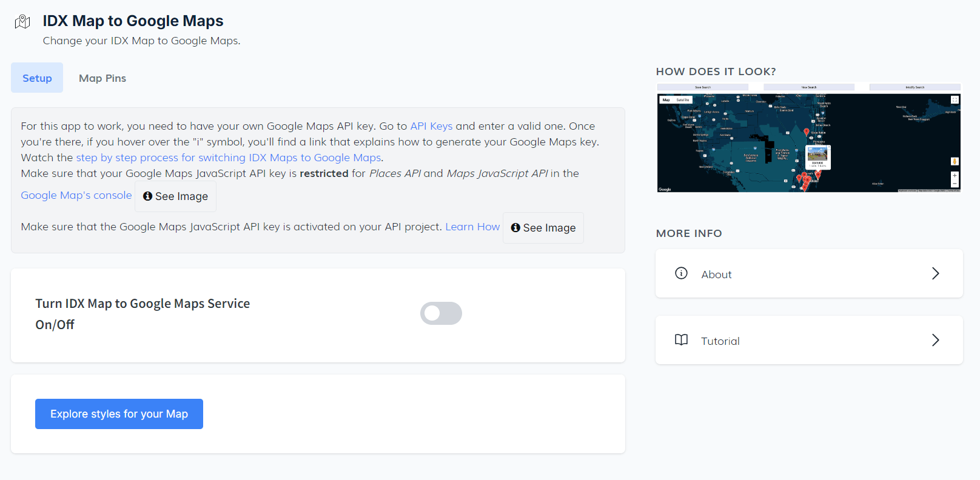Click the open book icon next to Tutorial
The image size is (980, 480).
pos(681,340)
